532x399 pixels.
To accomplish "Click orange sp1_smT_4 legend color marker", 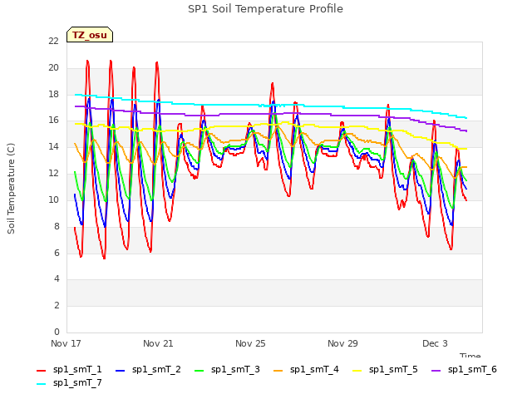I will pos(278,371).
